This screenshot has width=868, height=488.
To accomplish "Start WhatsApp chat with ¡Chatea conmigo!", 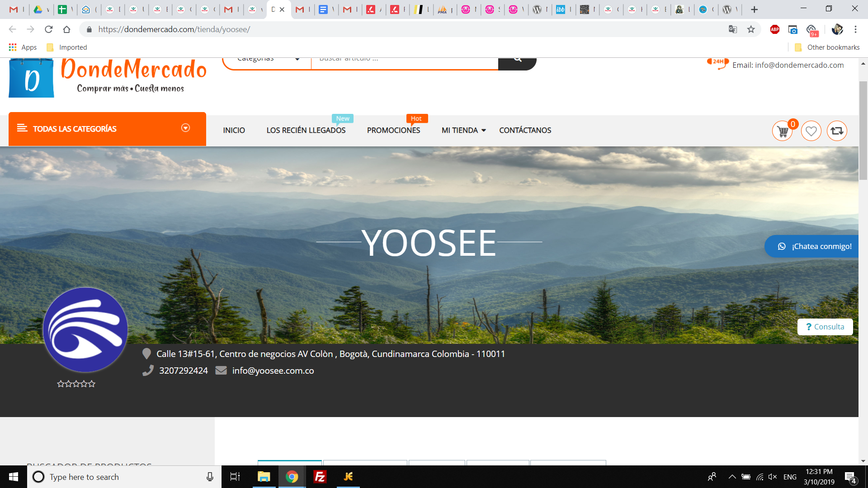I will (x=811, y=246).
